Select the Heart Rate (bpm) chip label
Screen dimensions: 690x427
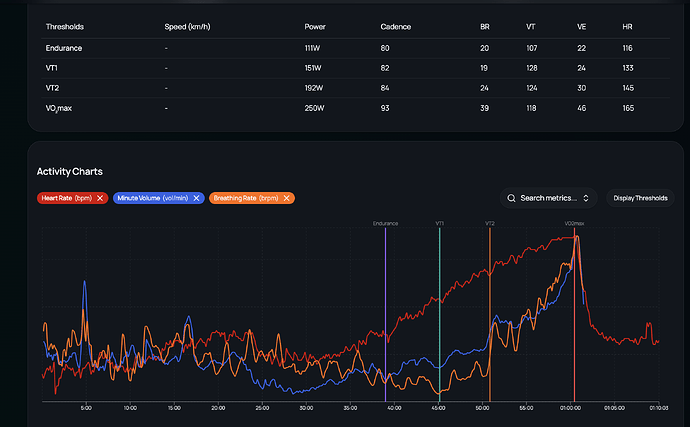[x=66, y=198]
